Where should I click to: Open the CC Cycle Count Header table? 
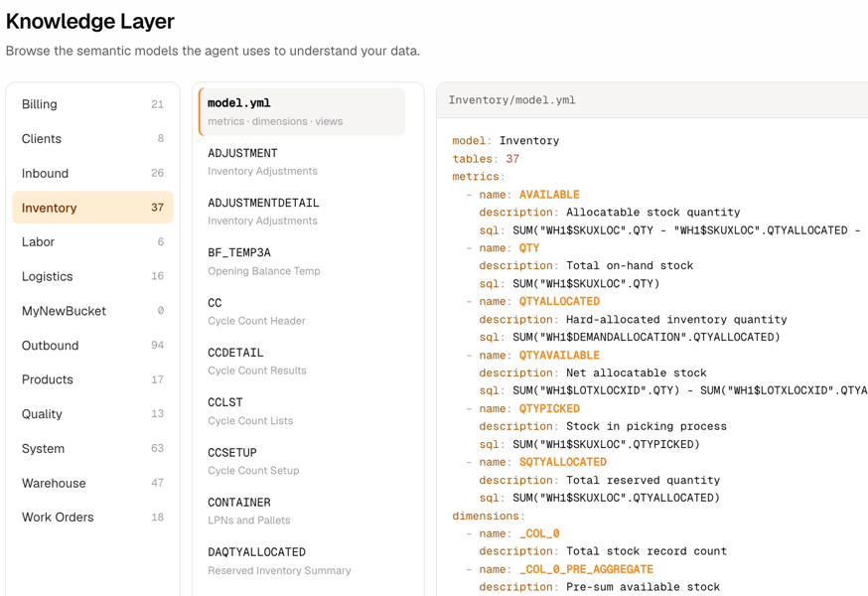tap(302, 311)
